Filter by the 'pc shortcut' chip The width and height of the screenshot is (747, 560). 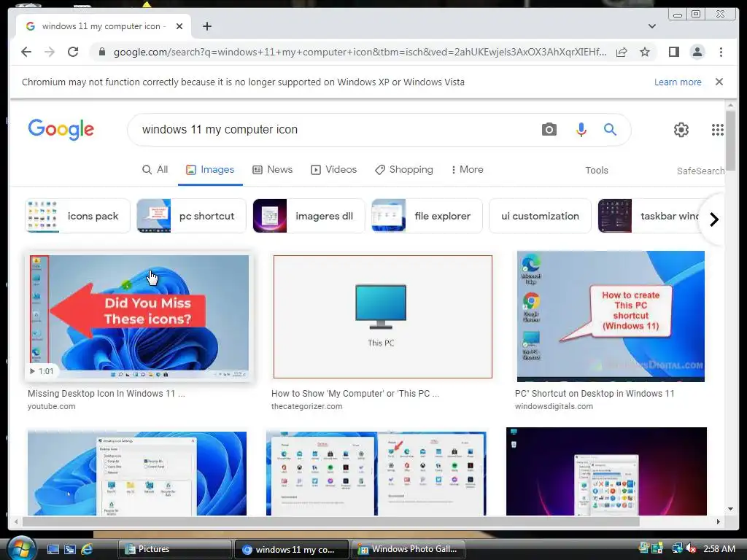(x=191, y=216)
